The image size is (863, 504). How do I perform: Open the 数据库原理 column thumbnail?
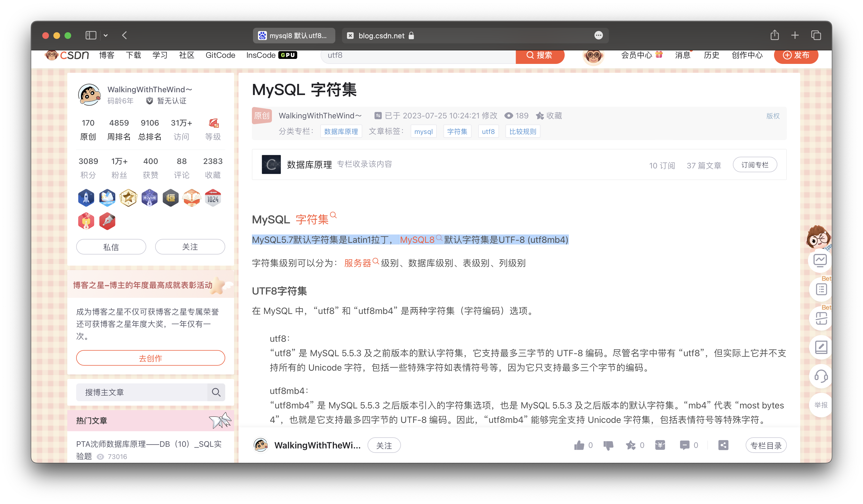coord(271,164)
